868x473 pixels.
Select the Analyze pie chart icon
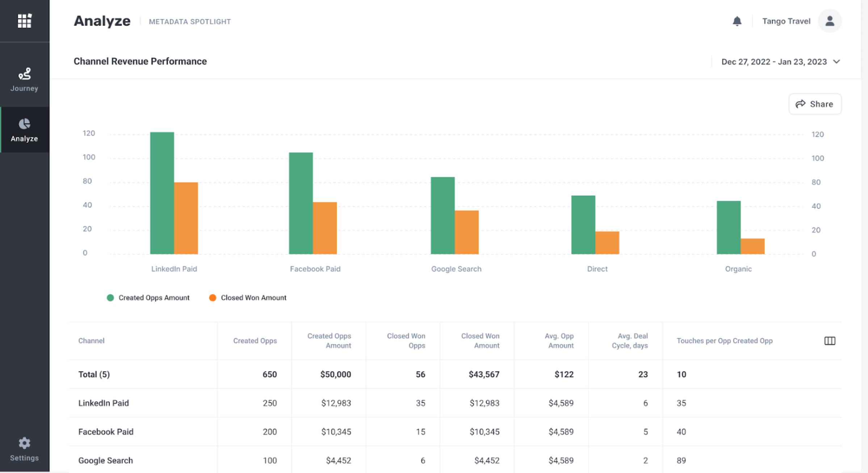point(25,124)
